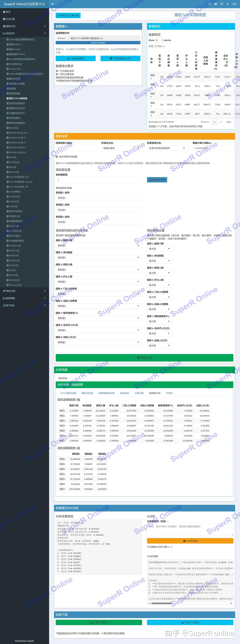Image resolution: width=240 pixels, height=644 pixels.
Task: Expand 趋势预测 sidebar menu
Action: point(24,298)
